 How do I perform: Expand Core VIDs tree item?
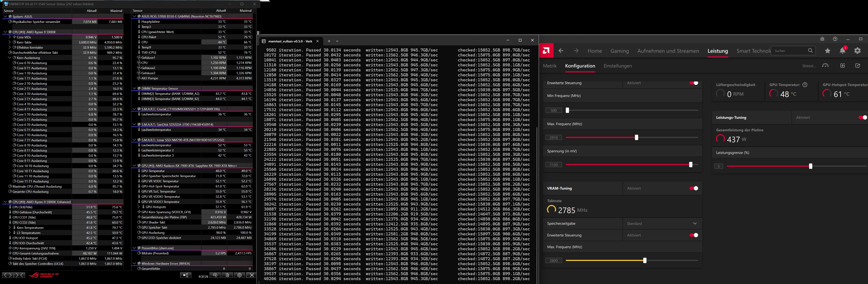[9, 37]
